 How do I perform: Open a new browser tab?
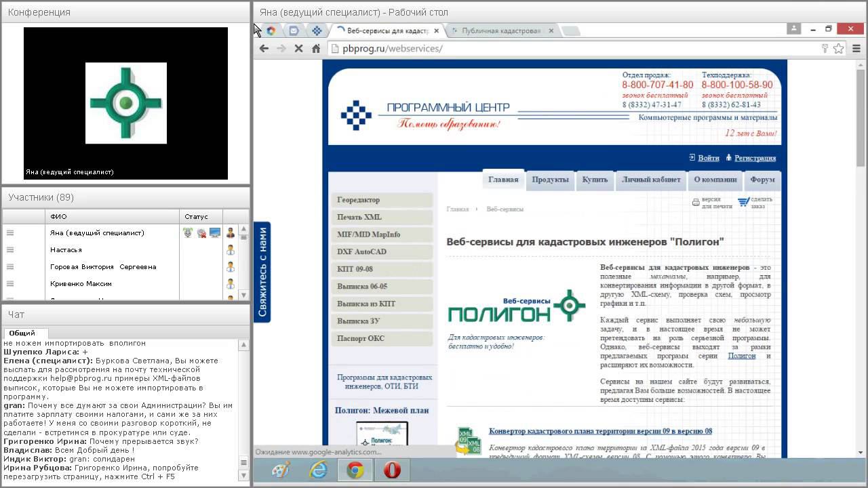coord(570,31)
